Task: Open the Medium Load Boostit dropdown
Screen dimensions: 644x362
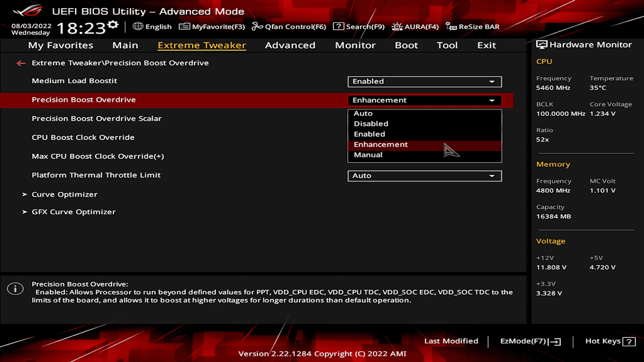Action: click(x=425, y=82)
